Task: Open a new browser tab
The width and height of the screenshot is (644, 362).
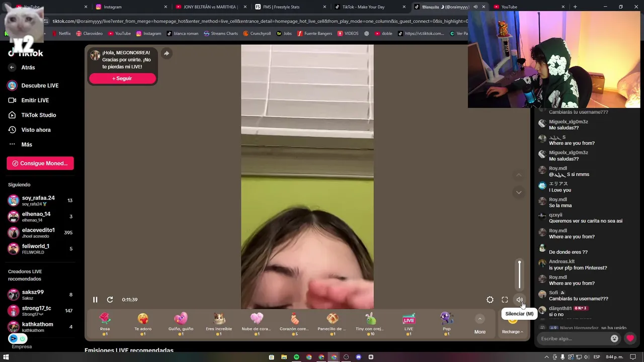Action: [x=575, y=7]
